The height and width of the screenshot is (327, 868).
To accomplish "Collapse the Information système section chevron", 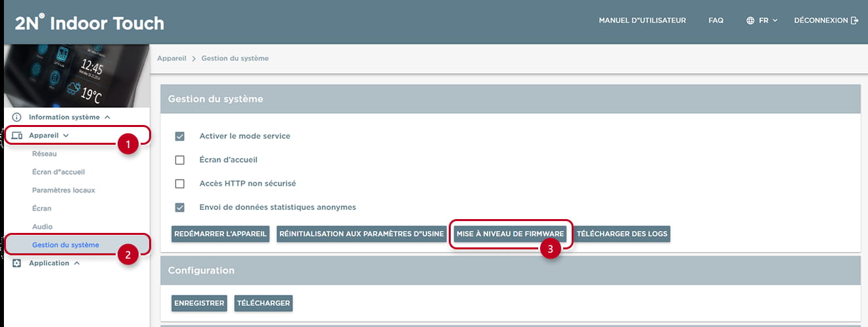I will 107,117.
